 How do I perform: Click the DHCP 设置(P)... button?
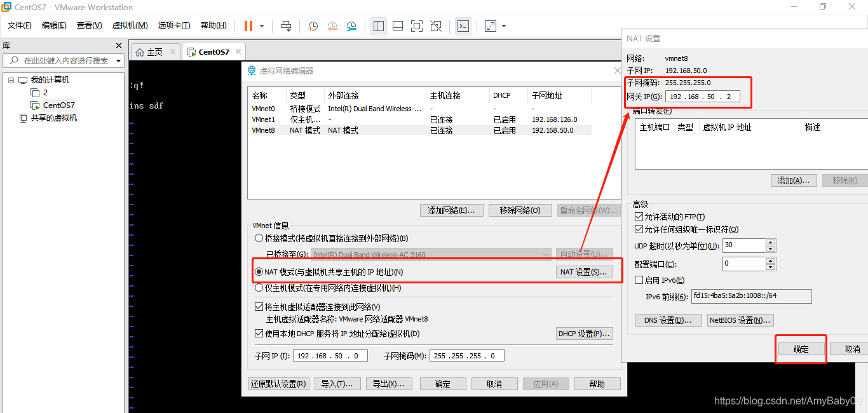pos(584,334)
